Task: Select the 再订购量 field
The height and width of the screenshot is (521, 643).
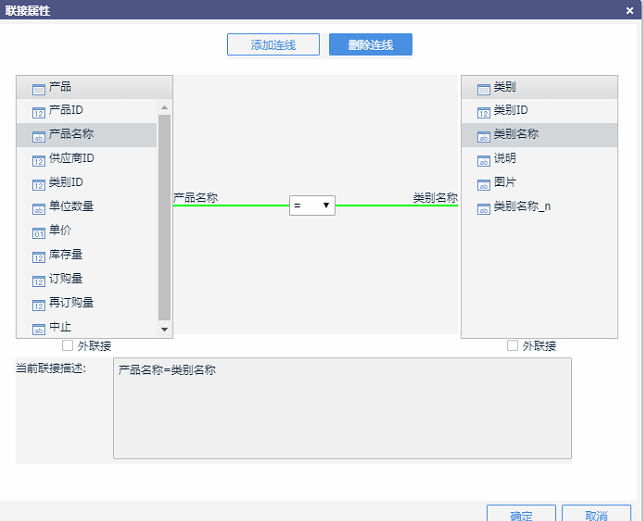Action: tap(87, 303)
